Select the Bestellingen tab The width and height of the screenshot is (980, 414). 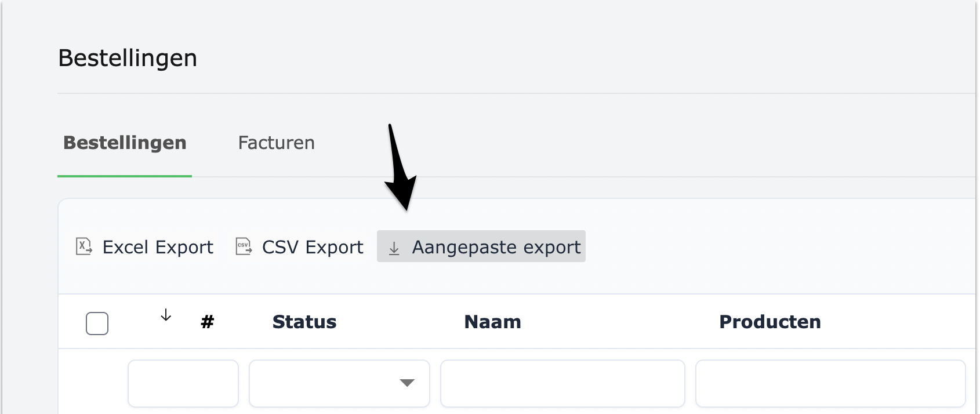(125, 143)
